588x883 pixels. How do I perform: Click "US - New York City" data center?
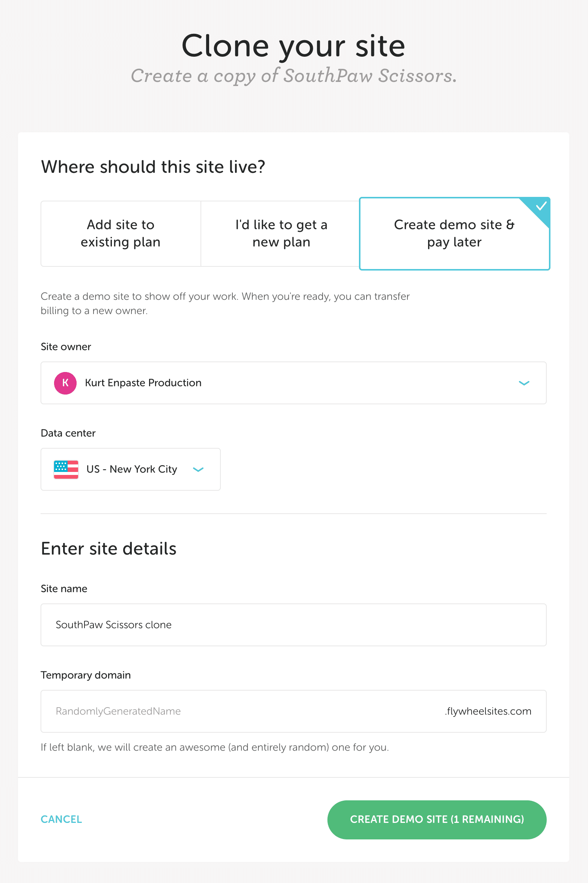click(132, 469)
